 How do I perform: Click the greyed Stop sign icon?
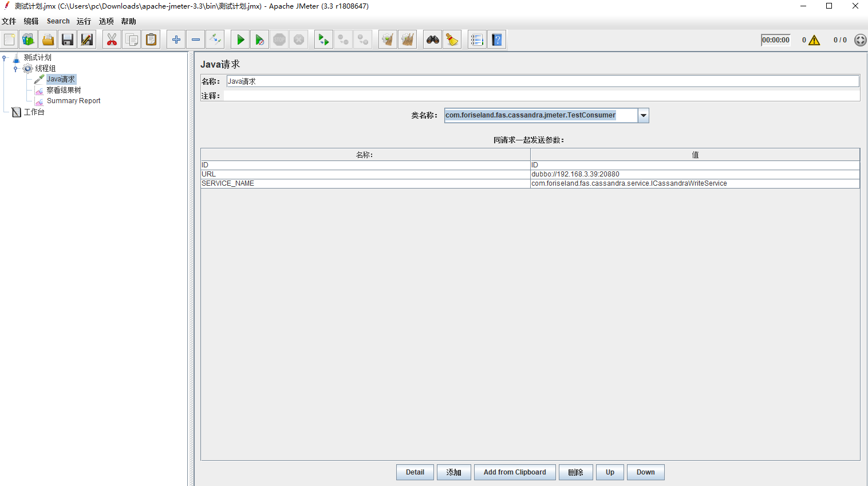pyautogui.click(x=279, y=40)
